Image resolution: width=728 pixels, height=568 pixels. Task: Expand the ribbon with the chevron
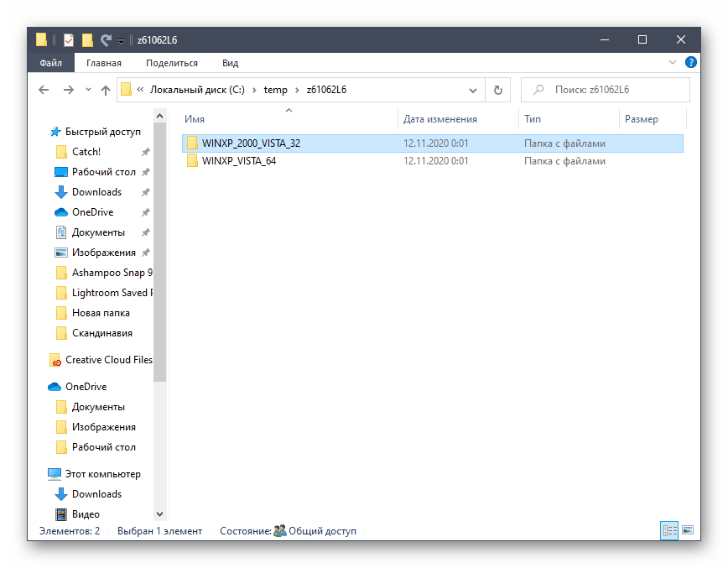673,62
